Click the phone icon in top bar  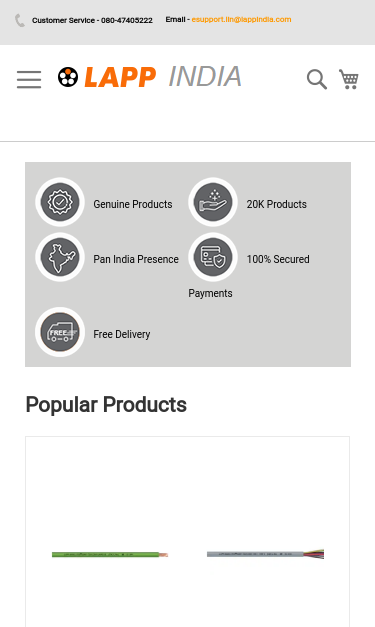[x=20, y=20]
